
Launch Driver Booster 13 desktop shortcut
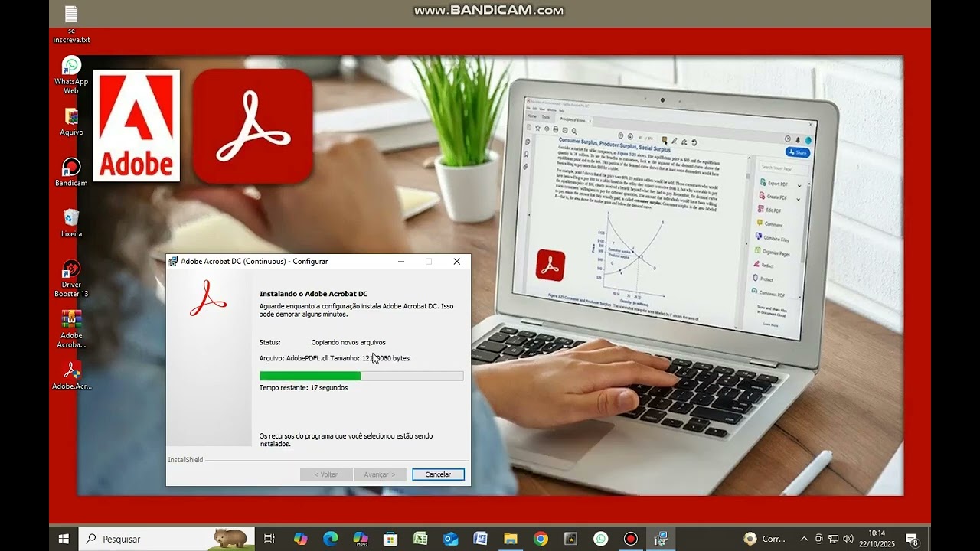pos(71,279)
